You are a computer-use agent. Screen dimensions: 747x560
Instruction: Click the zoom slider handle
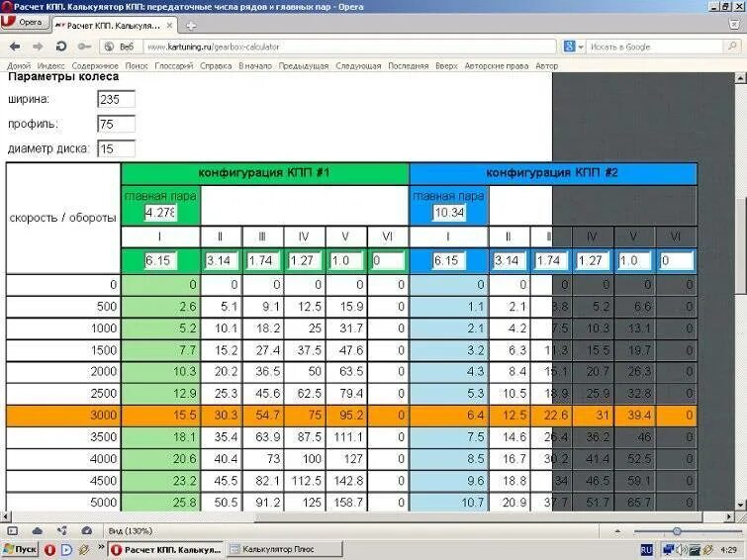click(677, 531)
